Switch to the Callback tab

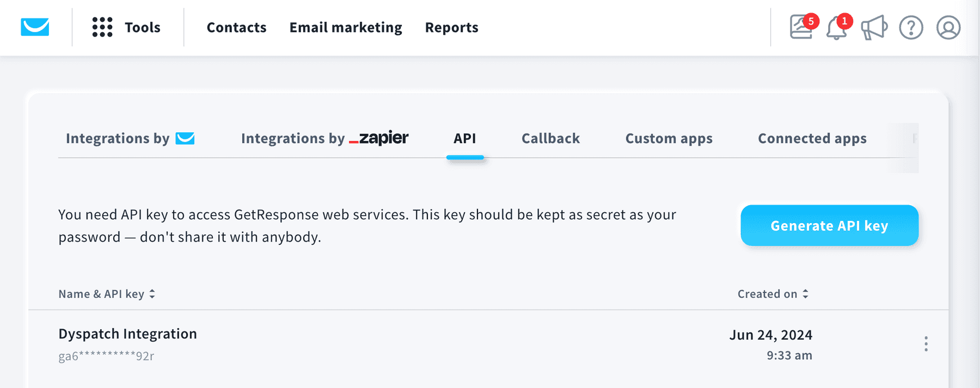pos(550,138)
